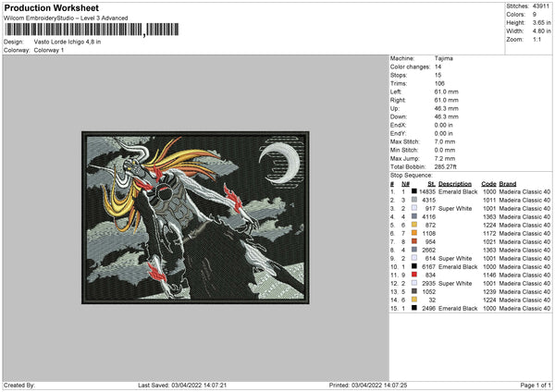555x392 pixels.
Task: Click thread code 1239 in stop row 13
Action: click(x=489, y=292)
